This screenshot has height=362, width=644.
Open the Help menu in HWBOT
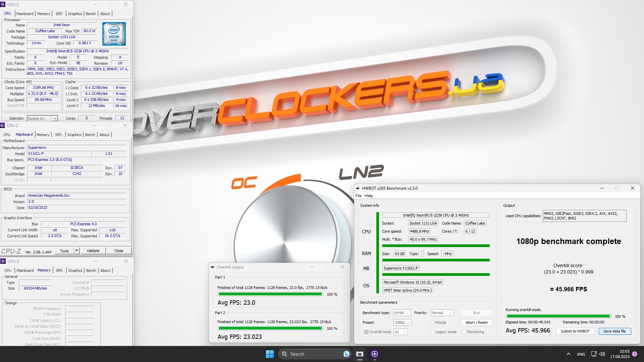pyautogui.click(x=369, y=196)
